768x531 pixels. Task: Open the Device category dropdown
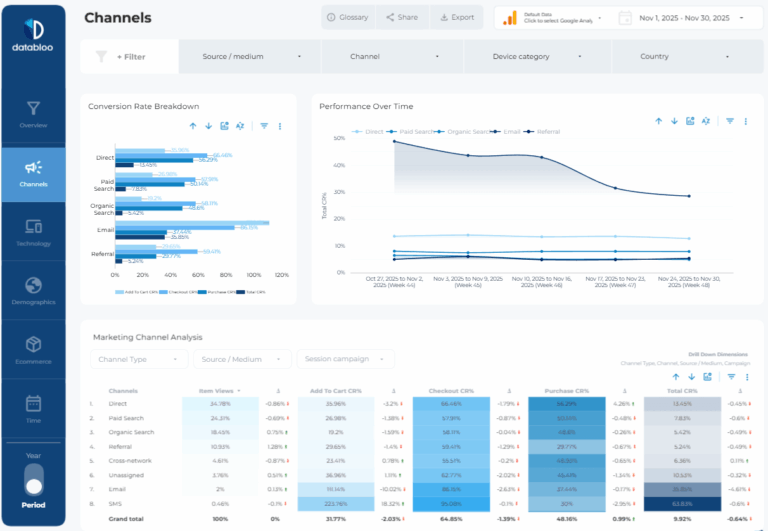[x=537, y=57]
